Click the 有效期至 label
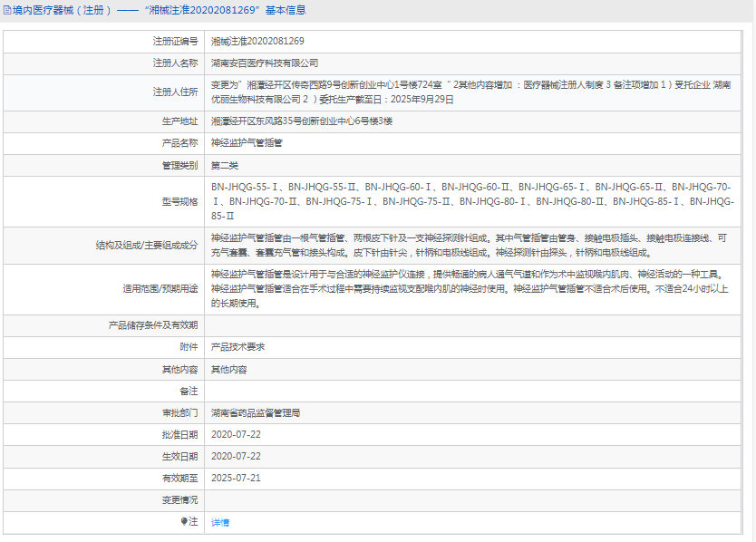The height and width of the screenshot is (542, 756). tap(179, 479)
